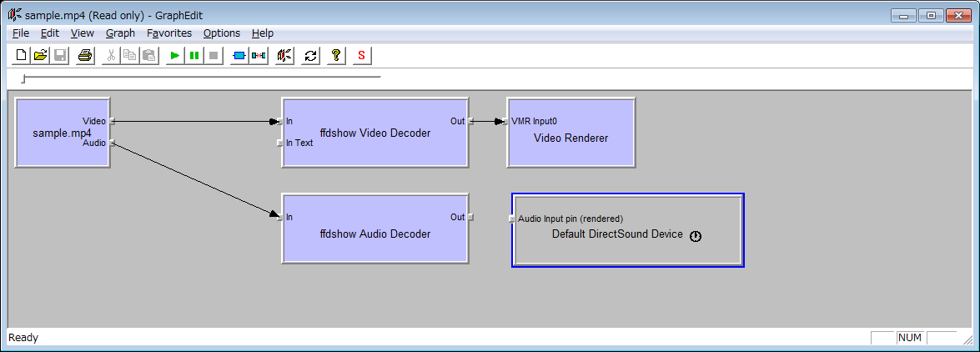Click the VMR Input0 pin
Viewport: 980px width, 352px height.
pos(505,121)
